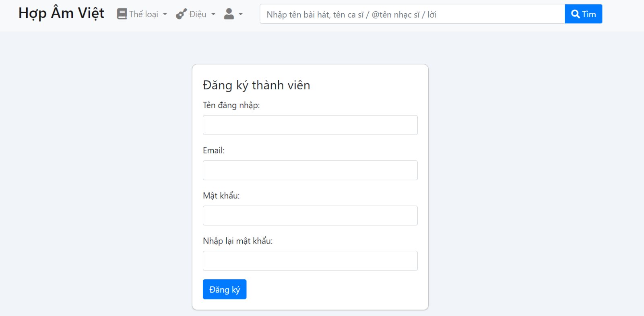Select the Mật khẩu password field
This screenshot has width=644, height=316.
310,215
